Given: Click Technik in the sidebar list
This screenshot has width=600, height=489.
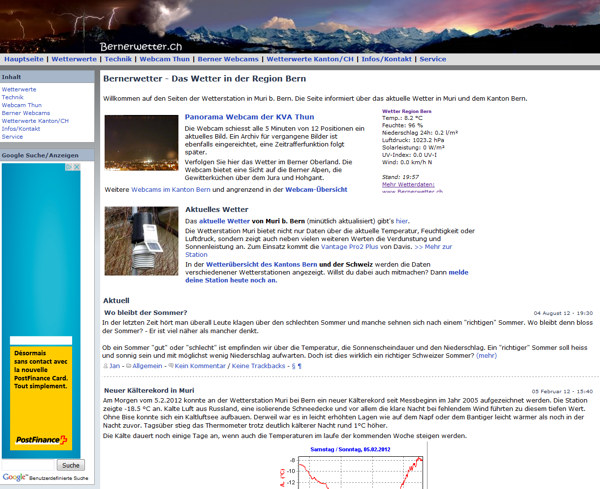Looking at the screenshot, I should (12, 97).
